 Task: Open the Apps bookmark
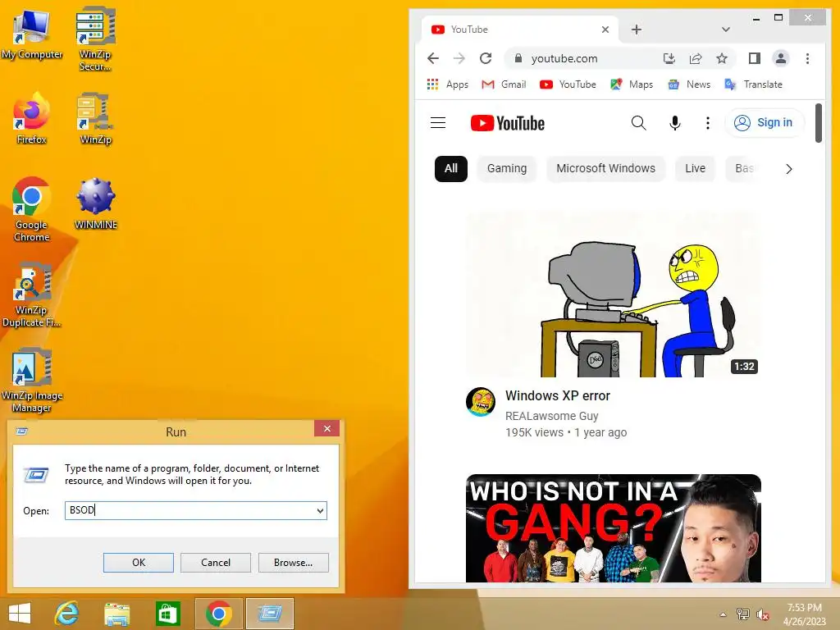(447, 84)
